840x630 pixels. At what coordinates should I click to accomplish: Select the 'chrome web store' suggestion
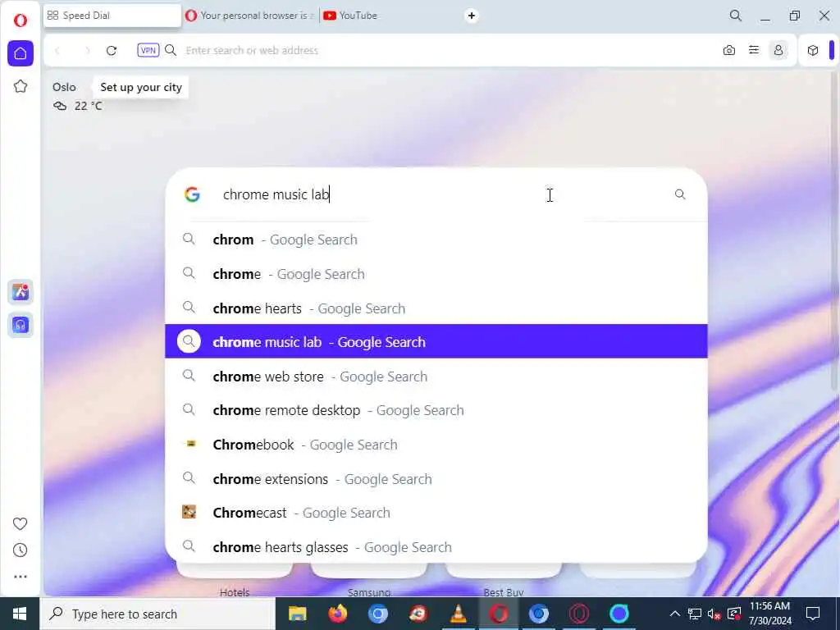pyautogui.click(x=436, y=376)
